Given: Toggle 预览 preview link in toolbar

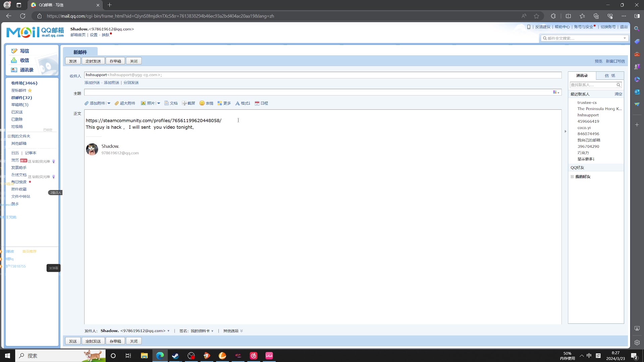Looking at the screenshot, I should click(x=598, y=61).
